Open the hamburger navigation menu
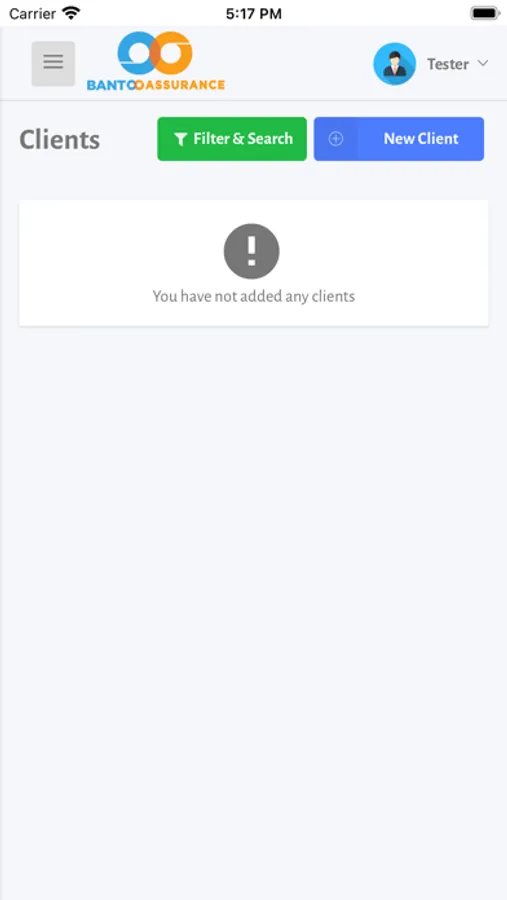Image resolution: width=507 pixels, height=900 pixels. click(53, 64)
